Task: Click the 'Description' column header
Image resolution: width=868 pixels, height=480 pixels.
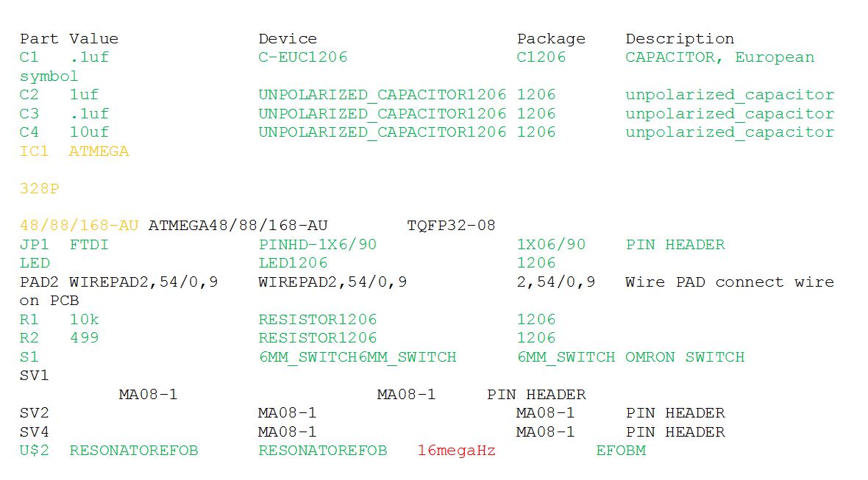Action: (x=680, y=39)
